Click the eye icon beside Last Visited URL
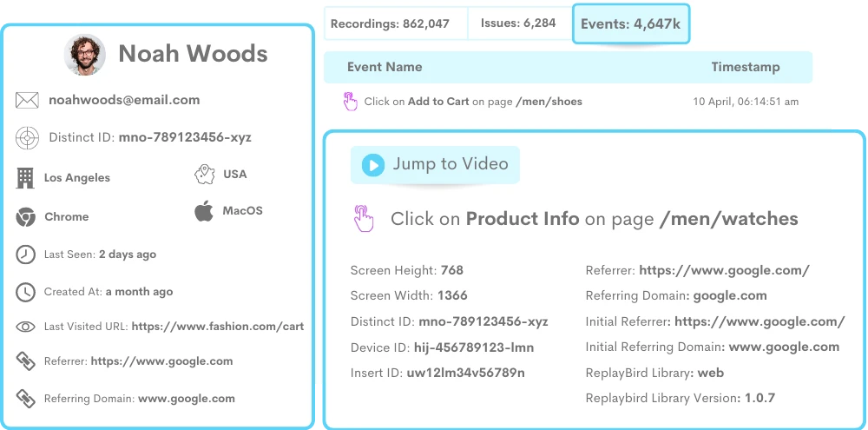The height and width of the screenshot is (430, 868). pos(25,327)
